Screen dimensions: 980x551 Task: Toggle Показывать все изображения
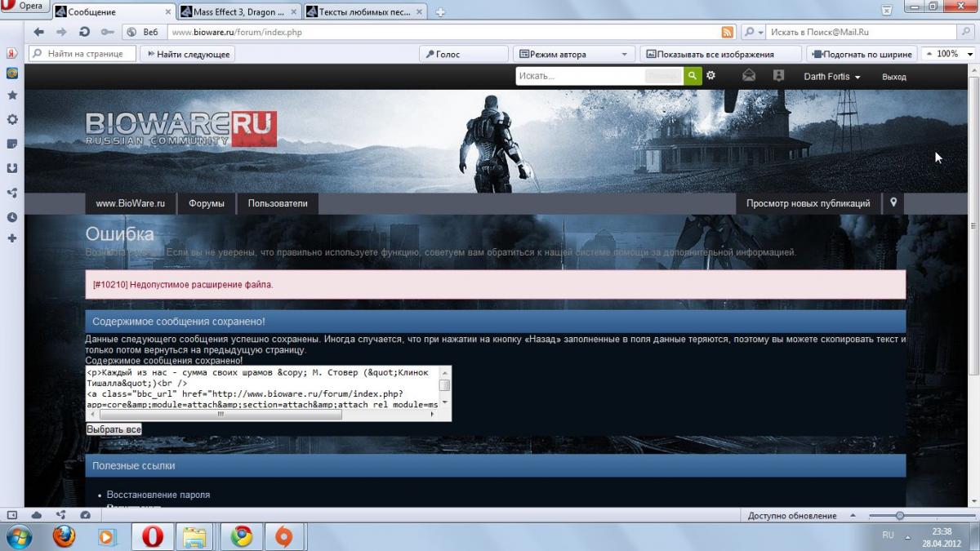click(720, 54)
